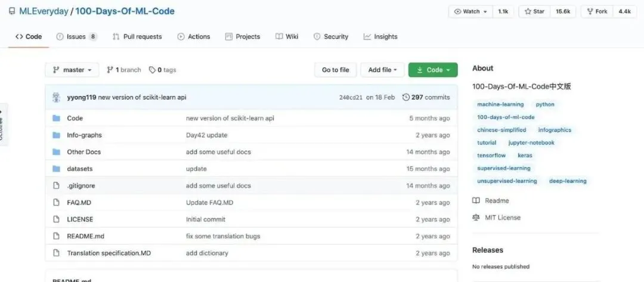Click the file icon for README.md

tap(56, 236)
